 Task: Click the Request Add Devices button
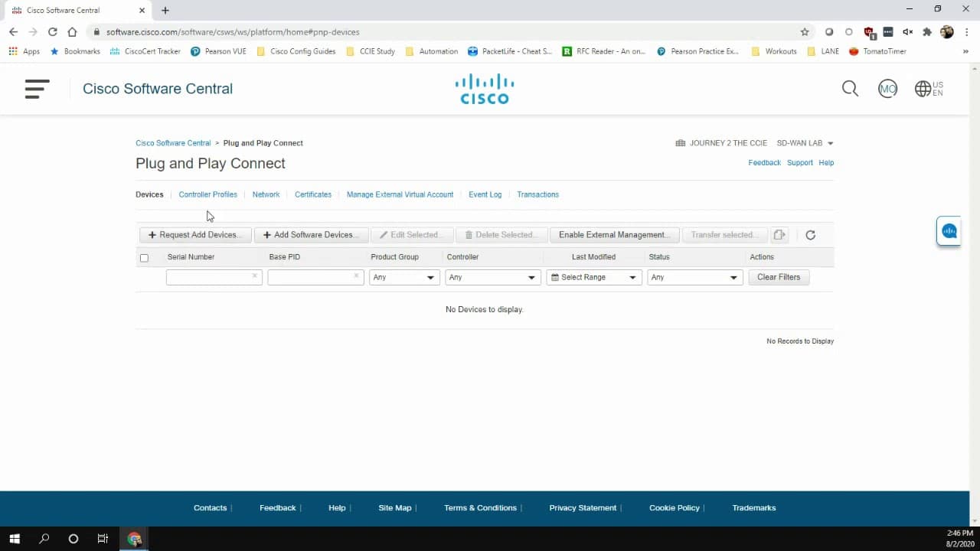click(195, 235)
